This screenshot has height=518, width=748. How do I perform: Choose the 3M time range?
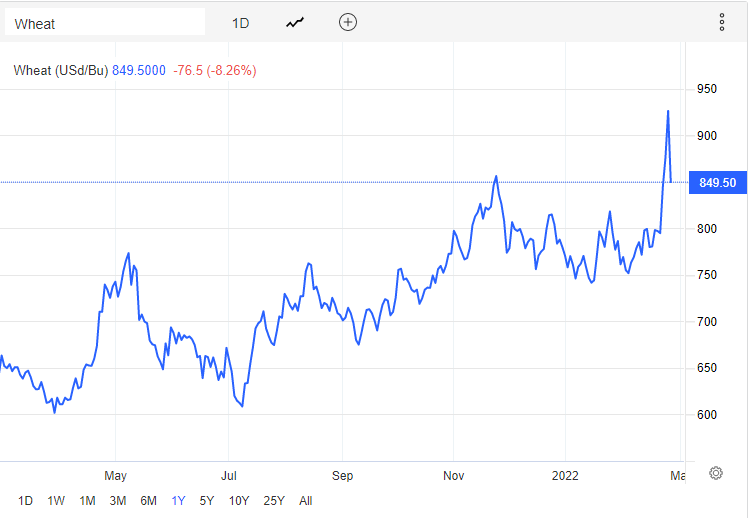click(118, 501)
